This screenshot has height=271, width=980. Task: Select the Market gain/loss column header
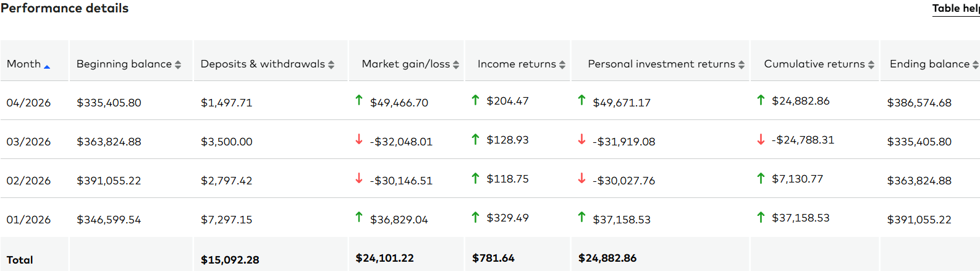coord(405,64)
